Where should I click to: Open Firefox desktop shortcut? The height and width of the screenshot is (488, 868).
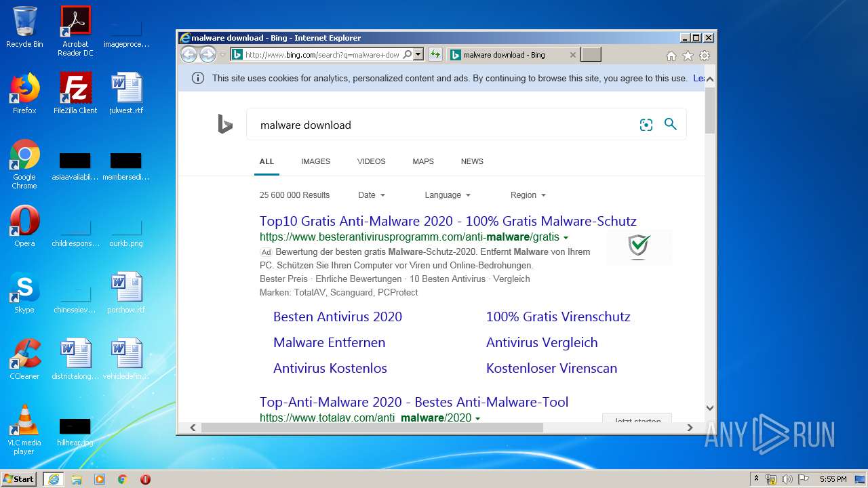pos(24,94)
